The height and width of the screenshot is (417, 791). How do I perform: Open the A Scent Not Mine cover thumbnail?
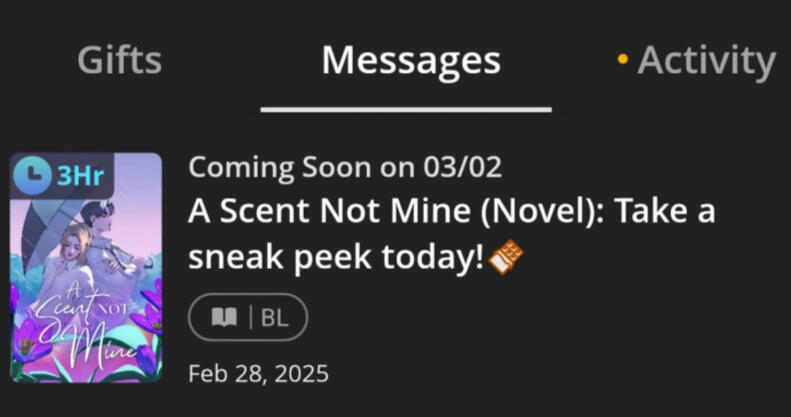[86, 268]
